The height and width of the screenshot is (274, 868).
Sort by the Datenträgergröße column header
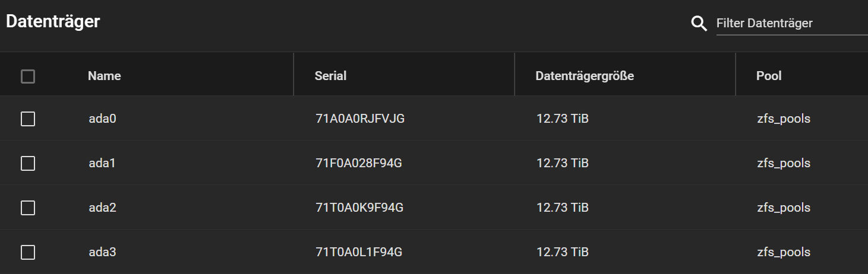[x=585, y=76]
